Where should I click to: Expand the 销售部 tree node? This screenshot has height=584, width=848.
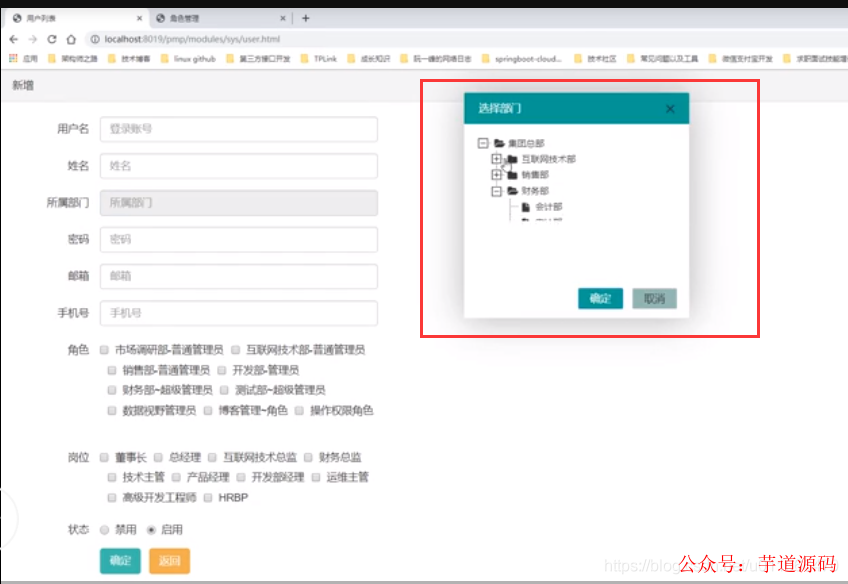tap(496, 173)
